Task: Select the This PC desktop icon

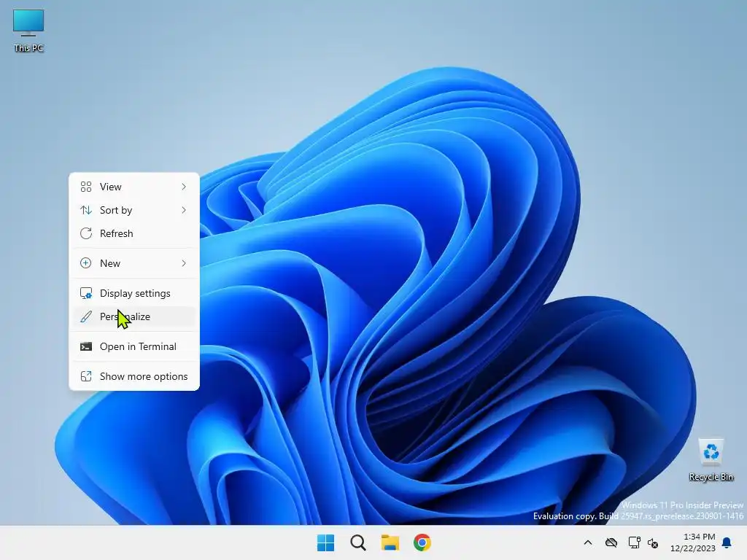Action: point(28,31)
